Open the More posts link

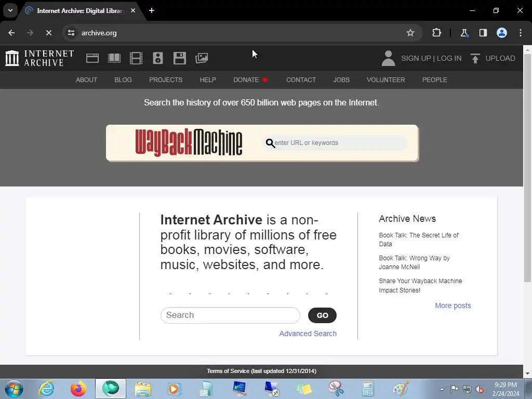tap(453, 305)
